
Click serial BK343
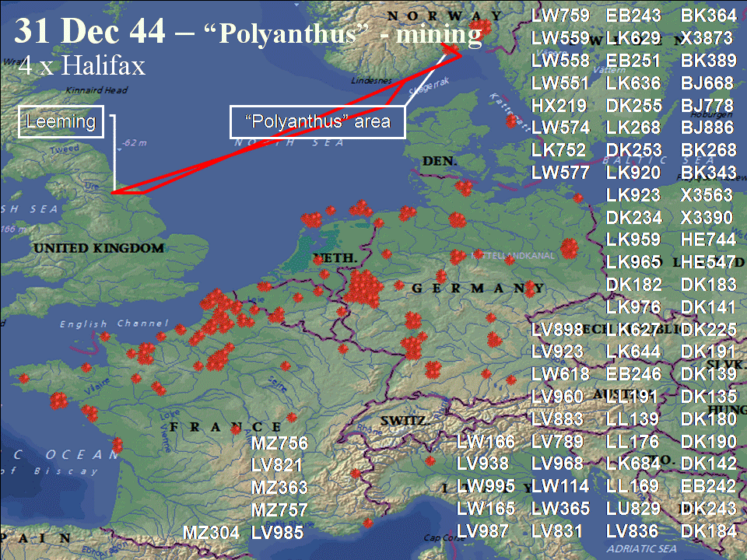pyautogui.click(x=708, y=173)
